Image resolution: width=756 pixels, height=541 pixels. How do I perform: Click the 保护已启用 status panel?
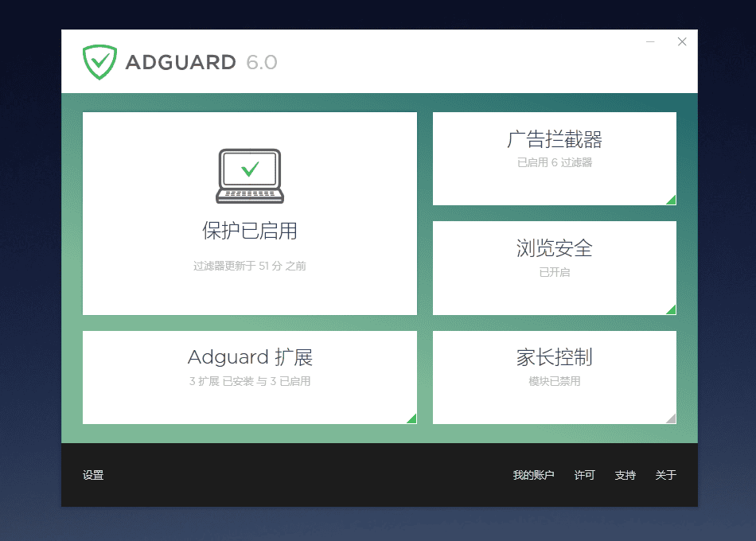pos(250,213)
